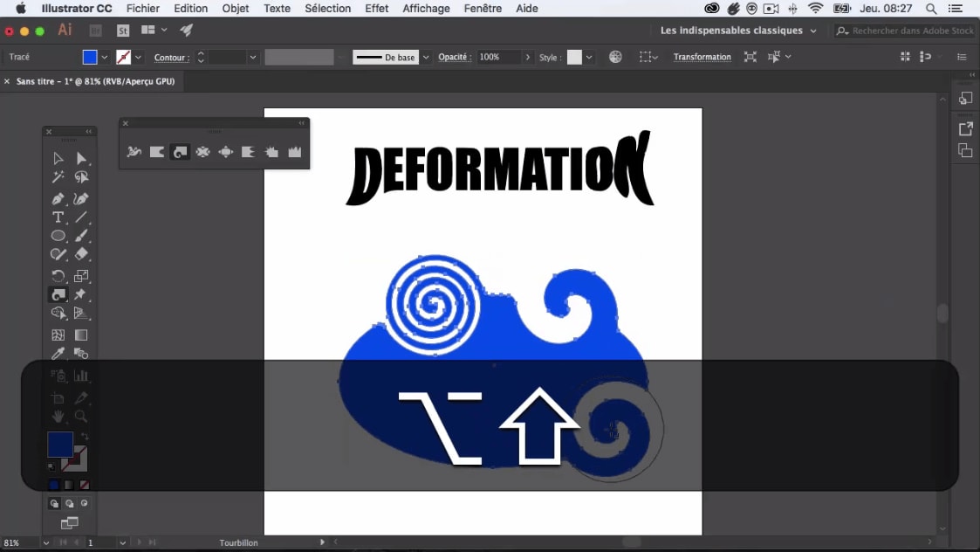Select the Rotate tool
This screenshot has height=552, width=980.
coord(58,276)
